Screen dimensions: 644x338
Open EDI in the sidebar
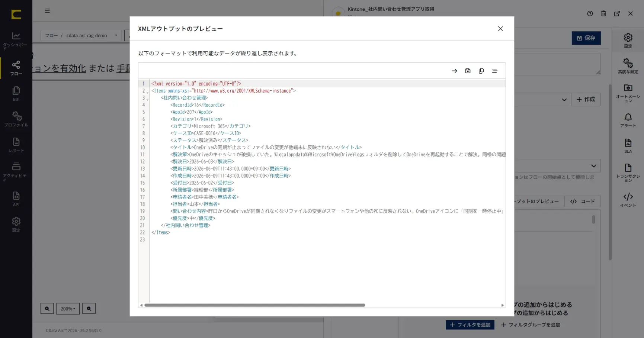pos(16,94)
